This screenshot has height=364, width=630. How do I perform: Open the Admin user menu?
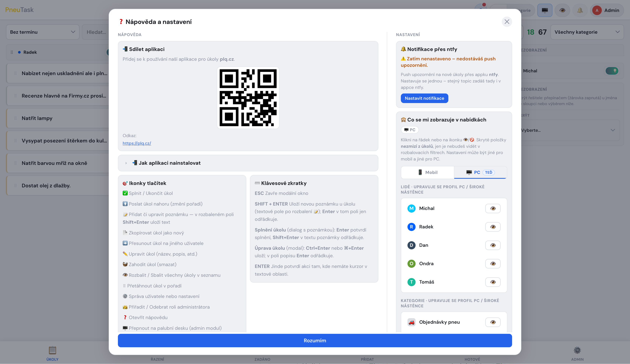(607, 10)
